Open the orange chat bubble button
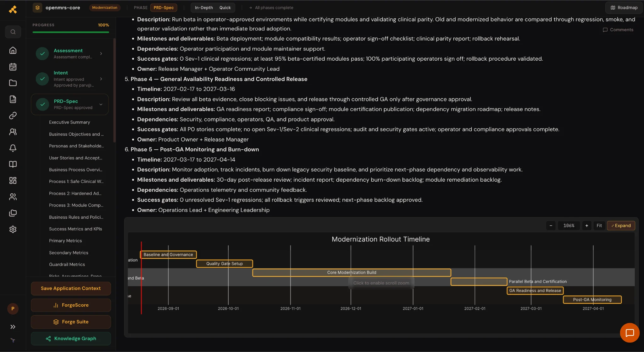The image size is (644, 352). 630,333
